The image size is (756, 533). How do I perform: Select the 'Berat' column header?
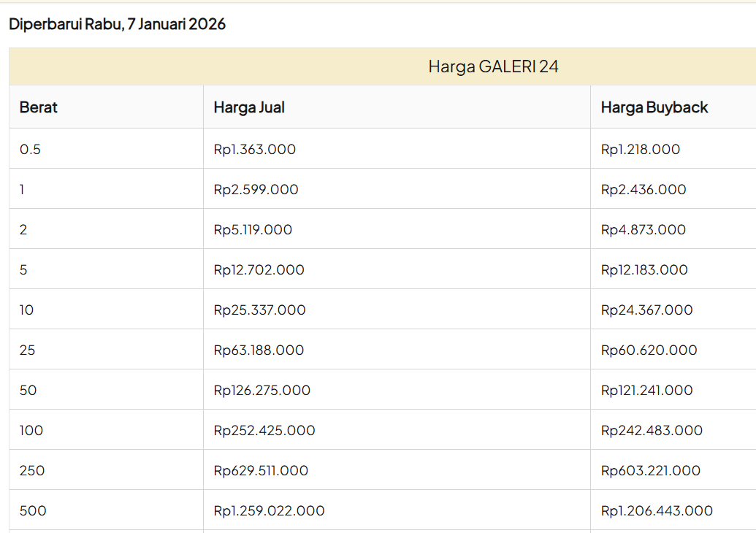[x=39, y=107]
